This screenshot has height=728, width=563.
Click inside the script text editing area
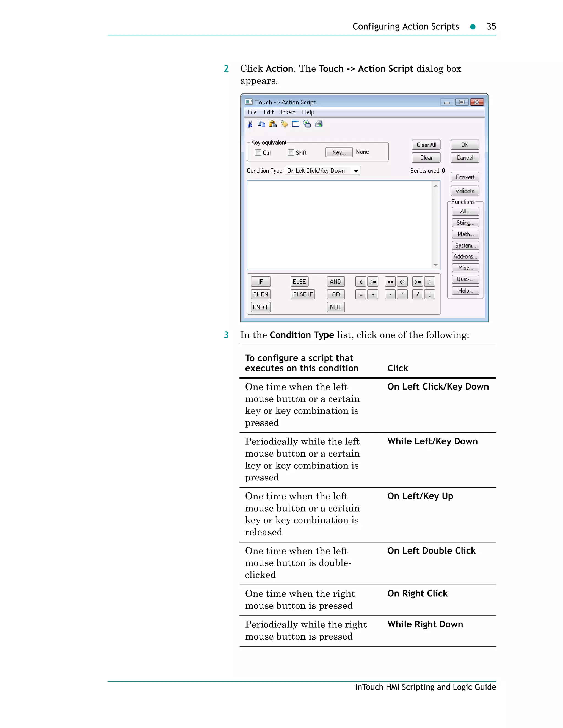(338, 225)
